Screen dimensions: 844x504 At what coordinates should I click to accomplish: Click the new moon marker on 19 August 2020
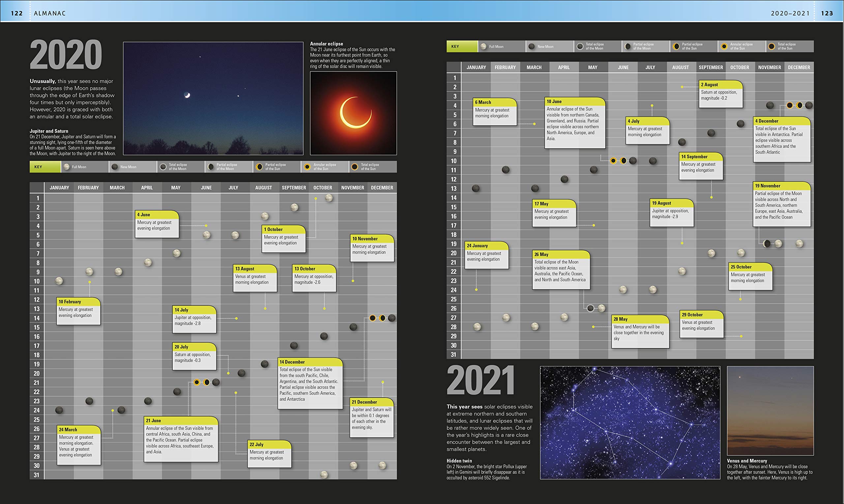pos(264,364)
